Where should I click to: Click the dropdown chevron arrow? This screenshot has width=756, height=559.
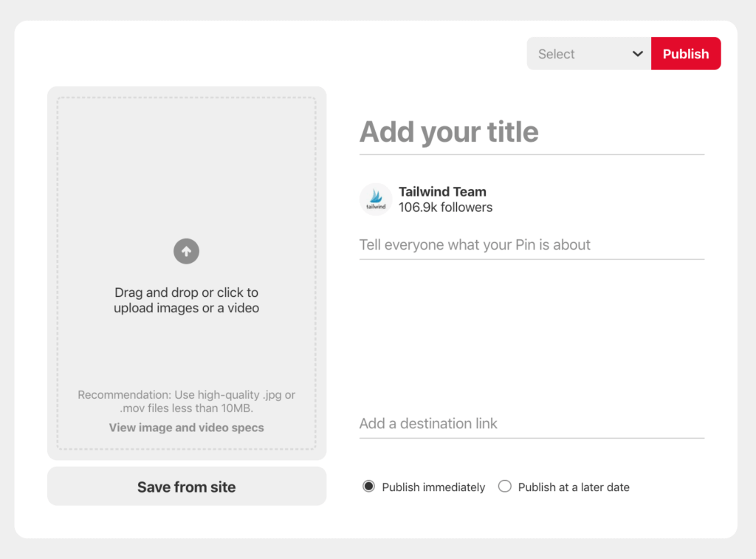[x=638, y=53]
